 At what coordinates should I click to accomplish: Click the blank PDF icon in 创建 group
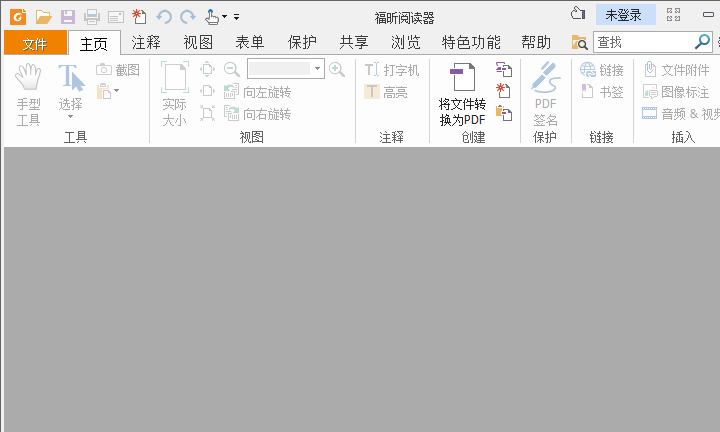pos(504,91)
